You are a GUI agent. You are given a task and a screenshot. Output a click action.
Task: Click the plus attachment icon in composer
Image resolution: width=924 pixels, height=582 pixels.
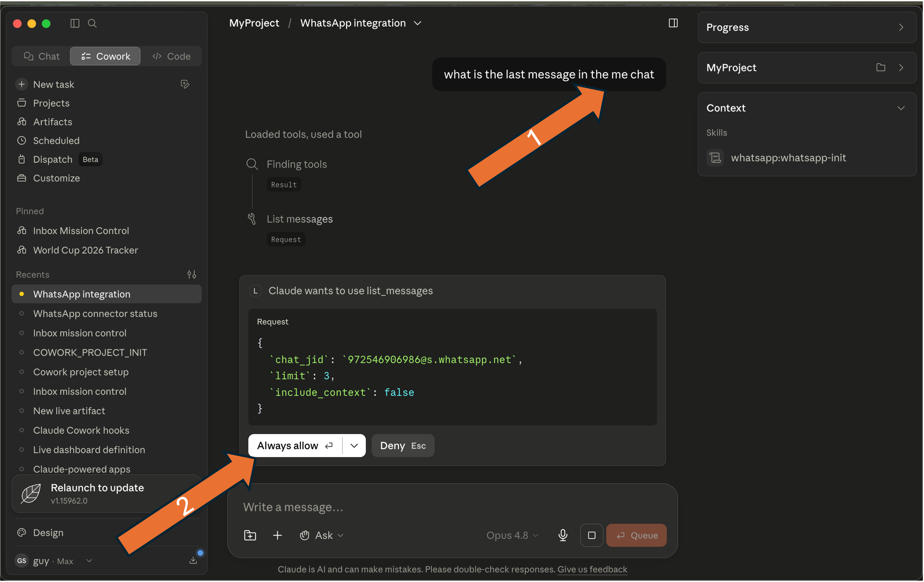[x=277, y=535]
